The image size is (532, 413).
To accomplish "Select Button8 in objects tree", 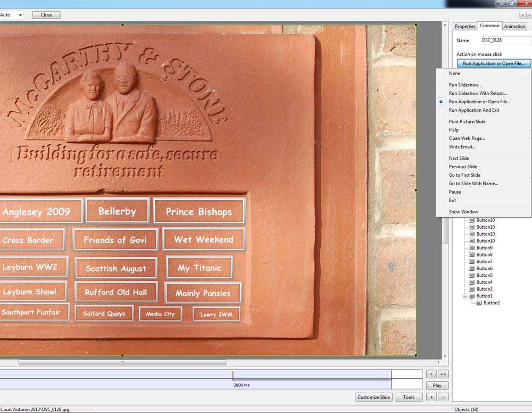I will point(484,255).
